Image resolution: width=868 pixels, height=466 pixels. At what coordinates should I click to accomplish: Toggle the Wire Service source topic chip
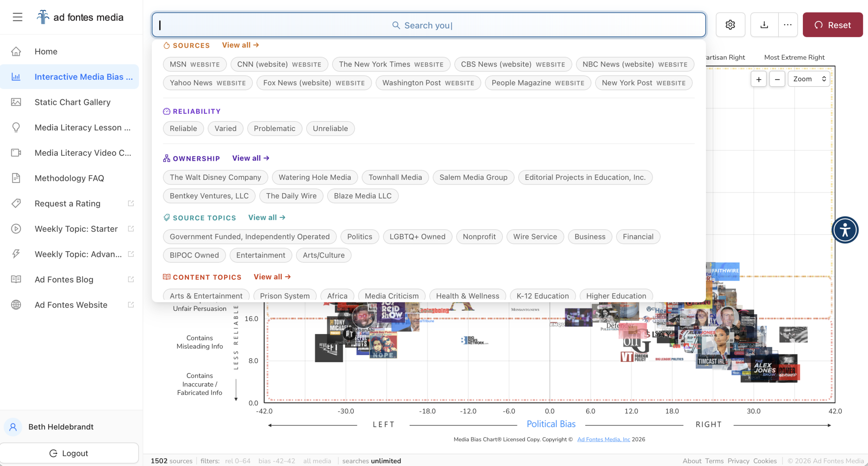coord(535,237)
